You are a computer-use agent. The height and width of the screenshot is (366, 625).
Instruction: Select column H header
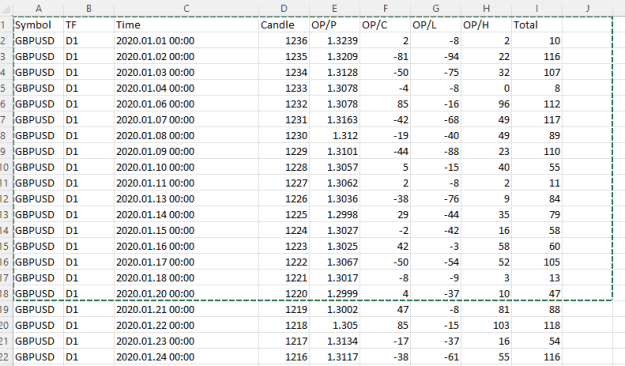486,8
